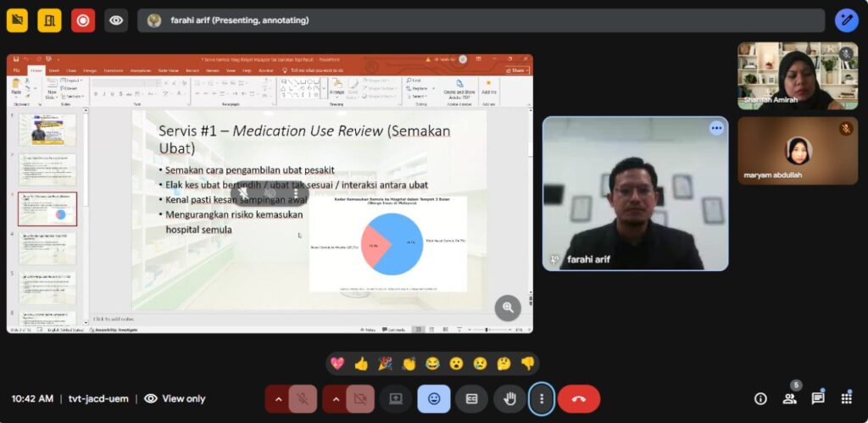Image resolution: width=868 pixels, height=423 pixels.
Task: Click muted mic icon on Sharifah Amirah tile
Action: (x=846, y=53)
